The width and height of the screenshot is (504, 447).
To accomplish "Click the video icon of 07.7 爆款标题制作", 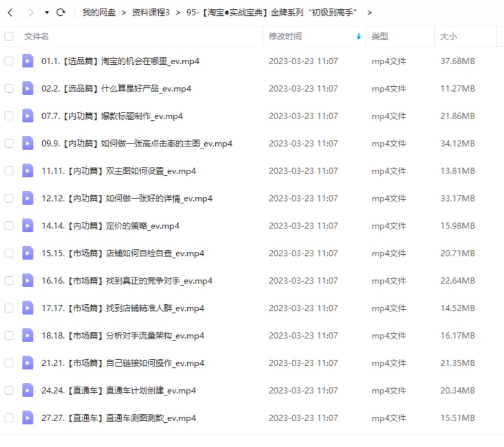I will (x=27, y=116).
